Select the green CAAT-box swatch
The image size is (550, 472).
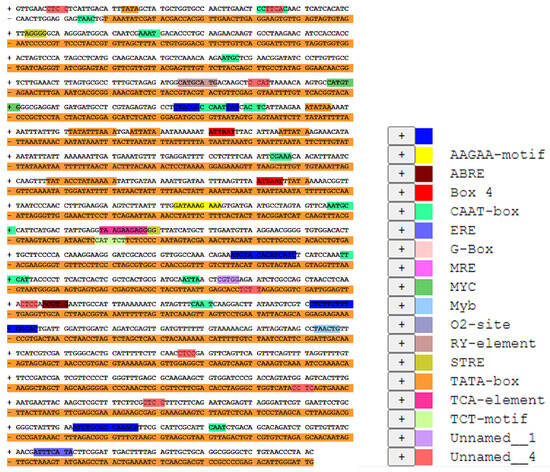424,212
